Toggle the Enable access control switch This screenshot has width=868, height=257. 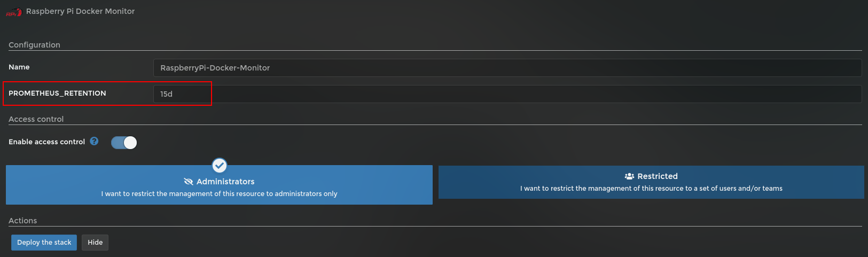click(x=124, y=143)
